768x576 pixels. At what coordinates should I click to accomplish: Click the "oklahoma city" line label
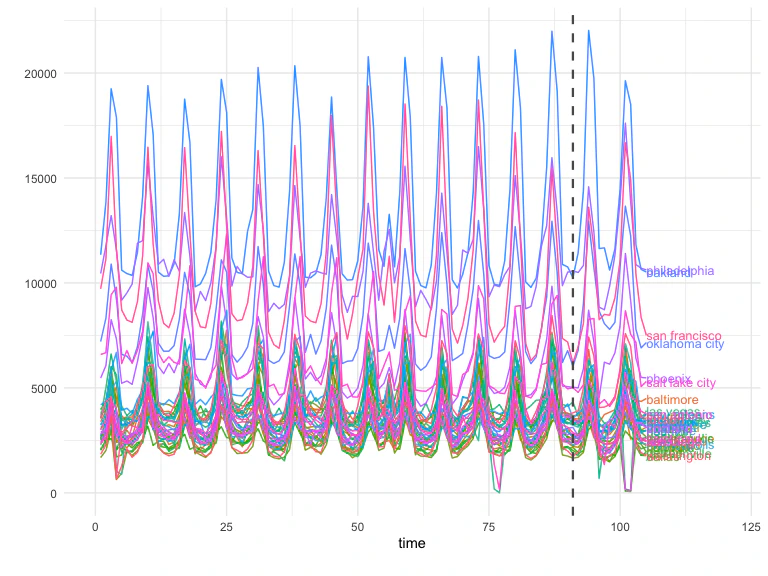coord(685,344)
